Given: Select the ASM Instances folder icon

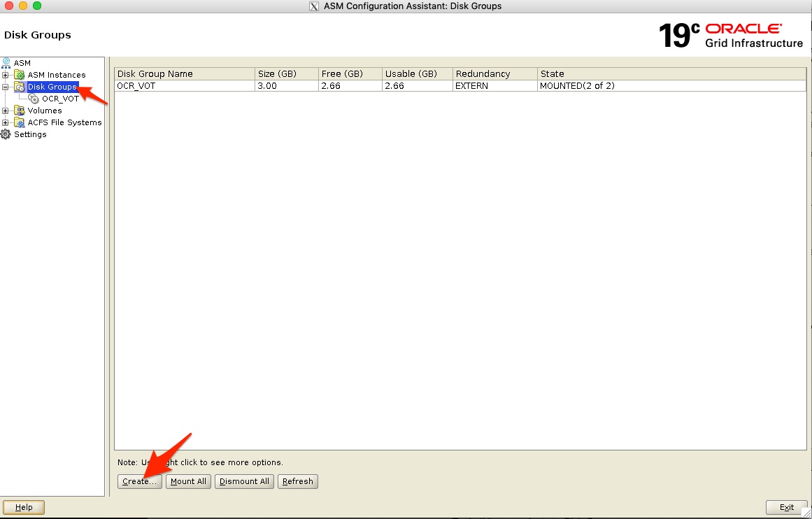Looking at the screenshot, I should [x=19, y=75].
